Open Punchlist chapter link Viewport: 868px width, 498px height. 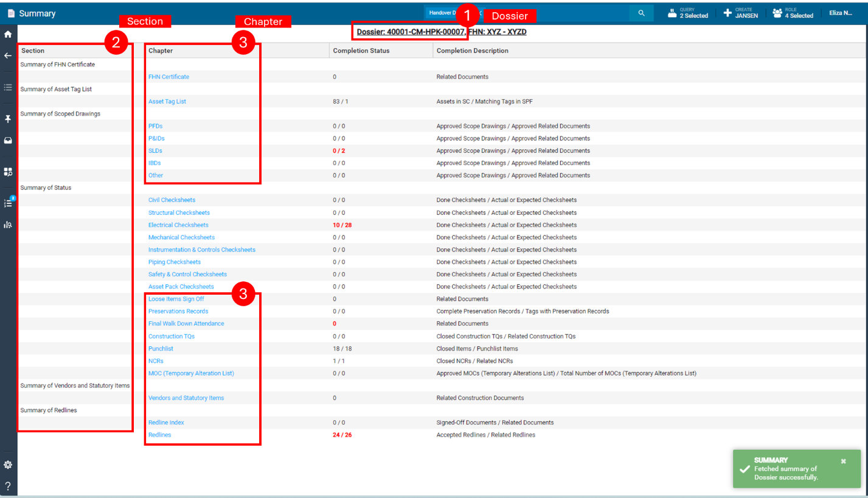(x=161, y=349)
